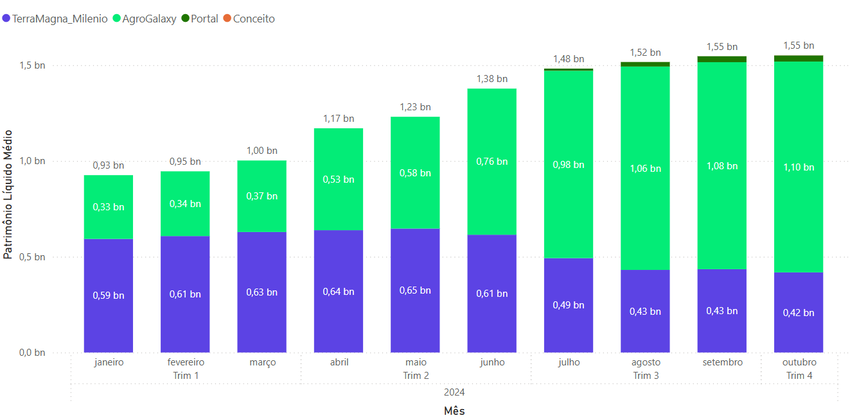
Task: Select the Trim 1 quarter label
Action: (x=185, y=375)
